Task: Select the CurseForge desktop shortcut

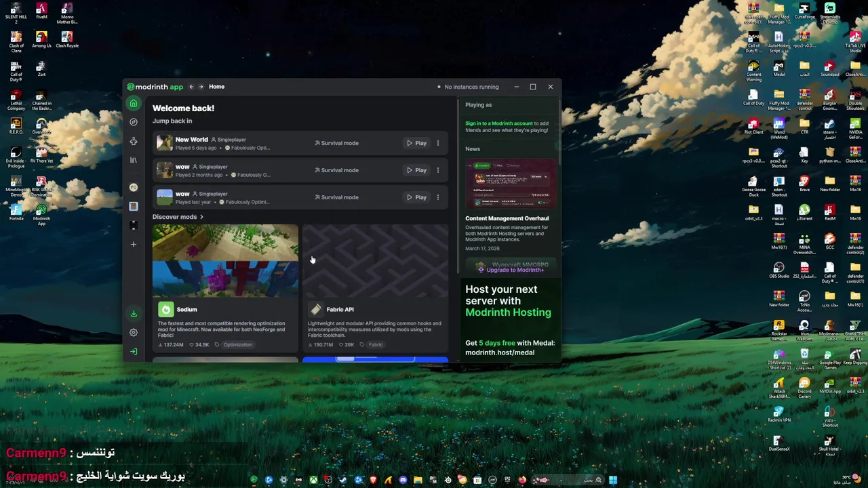Action: pos(804,12)
